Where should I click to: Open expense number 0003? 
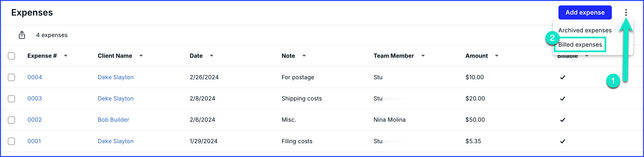point(35,98)
